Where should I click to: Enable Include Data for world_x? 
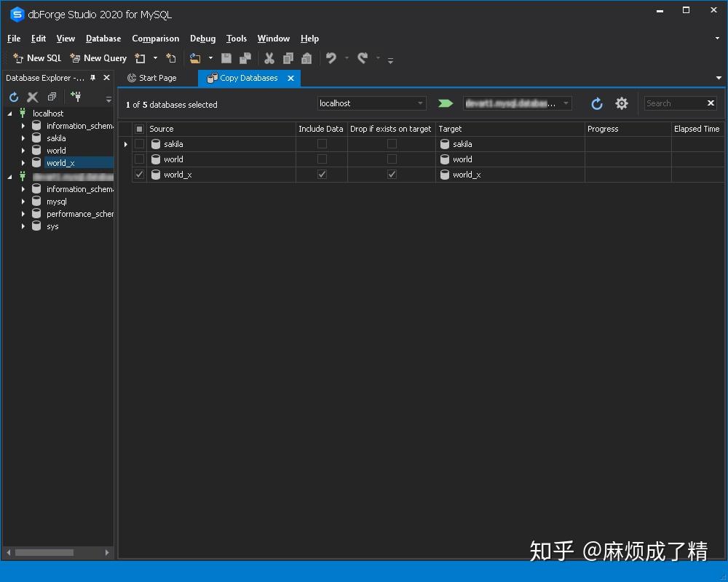click(321, 174)
